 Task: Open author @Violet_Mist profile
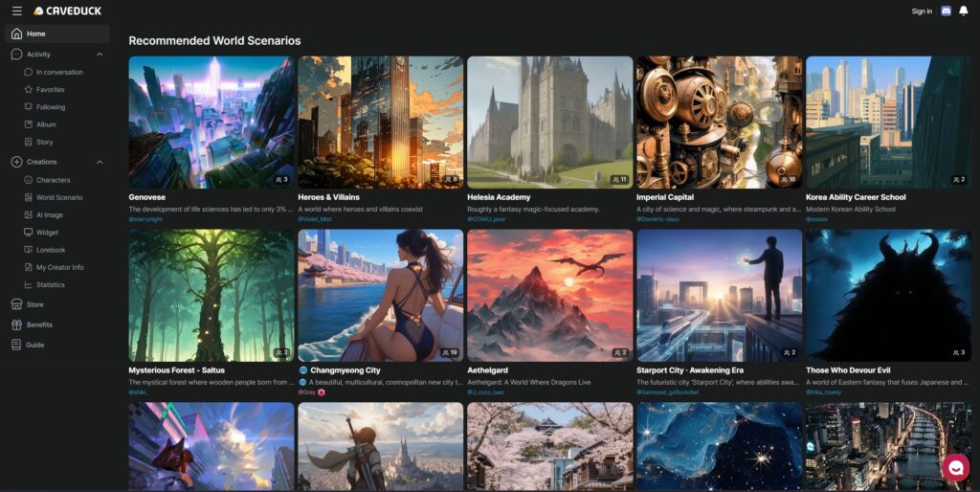(x=315, y=219)
